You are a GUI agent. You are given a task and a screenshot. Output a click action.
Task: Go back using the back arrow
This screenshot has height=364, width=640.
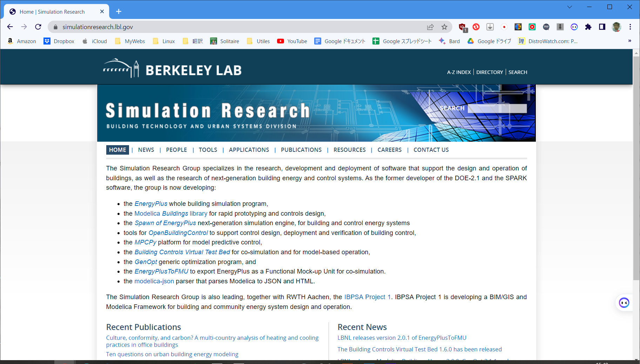10,27
